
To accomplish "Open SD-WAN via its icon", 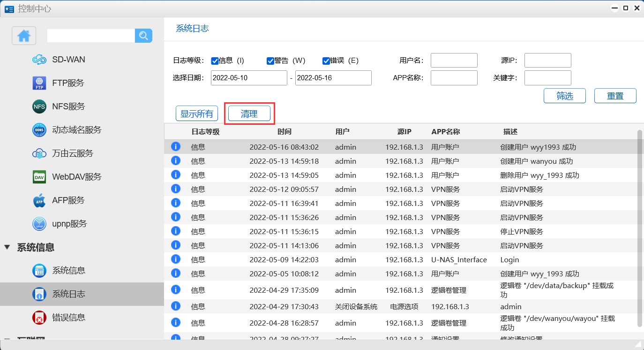I will click(x=39, y=60).
